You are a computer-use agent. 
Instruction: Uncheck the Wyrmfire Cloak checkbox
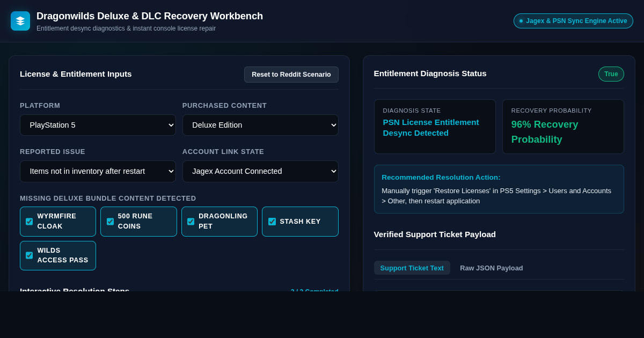(30, 222)
